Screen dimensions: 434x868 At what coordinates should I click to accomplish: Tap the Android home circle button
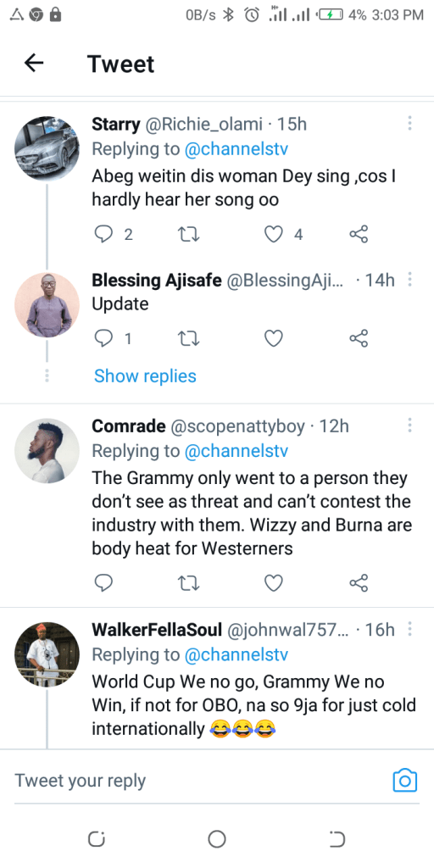217,839
